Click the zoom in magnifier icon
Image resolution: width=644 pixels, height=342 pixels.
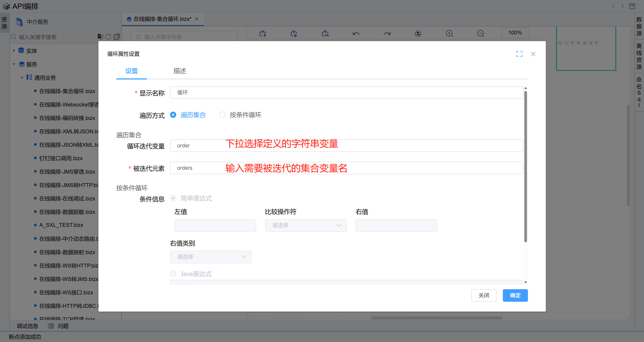coord(449,33)
